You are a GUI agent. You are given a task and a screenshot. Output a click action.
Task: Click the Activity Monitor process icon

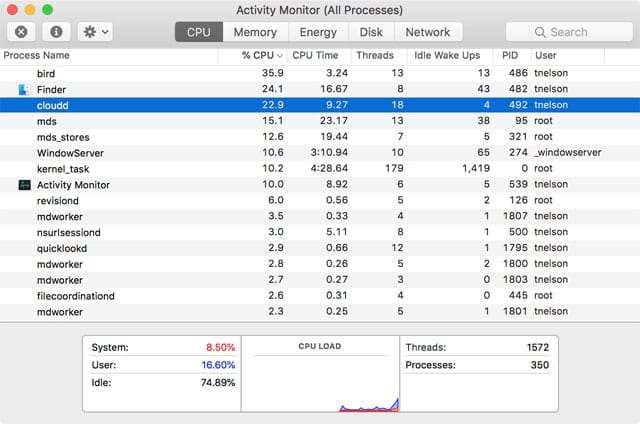click(x=25, y=185)
